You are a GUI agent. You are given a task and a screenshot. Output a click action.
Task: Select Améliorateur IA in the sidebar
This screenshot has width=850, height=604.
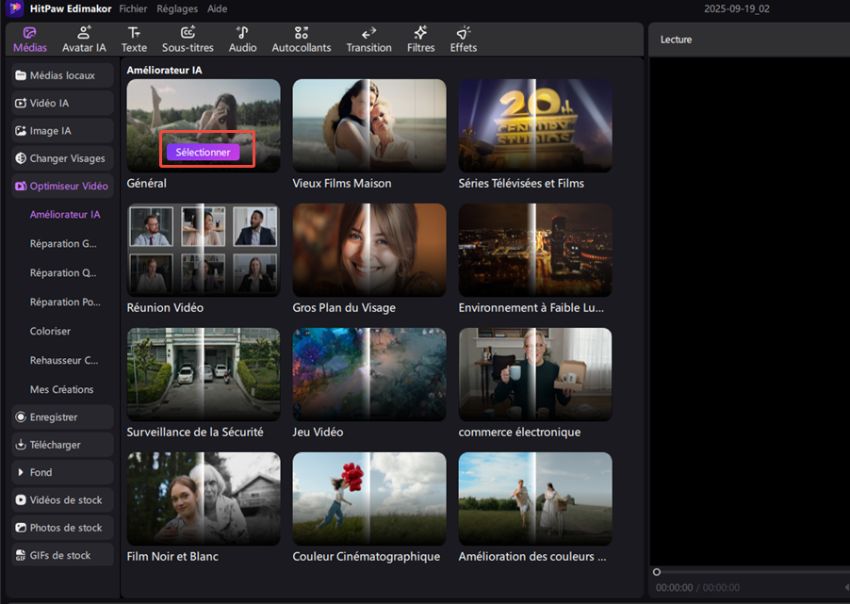tap(65, 215)
